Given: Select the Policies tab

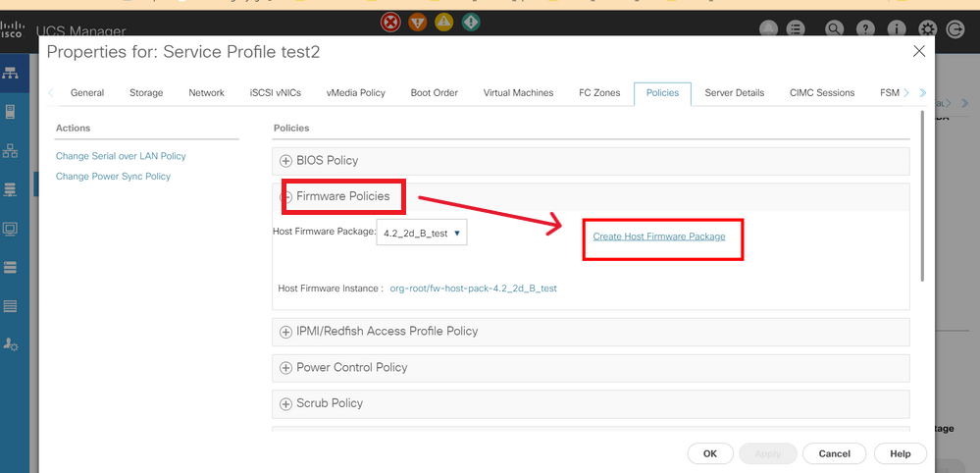Looking at the screenshot, I should [x=662, y=92].
